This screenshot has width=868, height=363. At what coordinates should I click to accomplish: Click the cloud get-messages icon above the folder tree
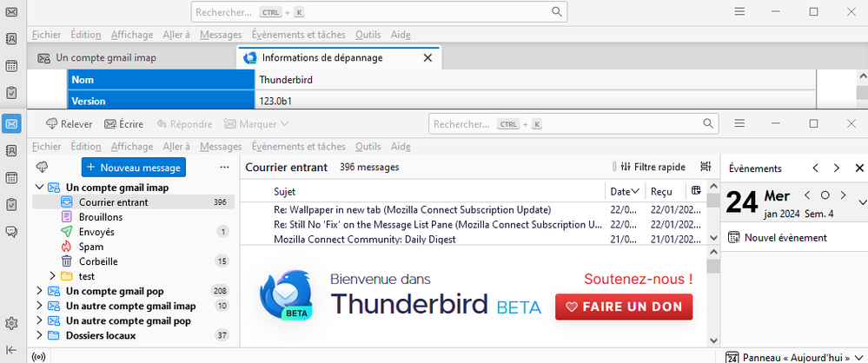coord(42,167)
